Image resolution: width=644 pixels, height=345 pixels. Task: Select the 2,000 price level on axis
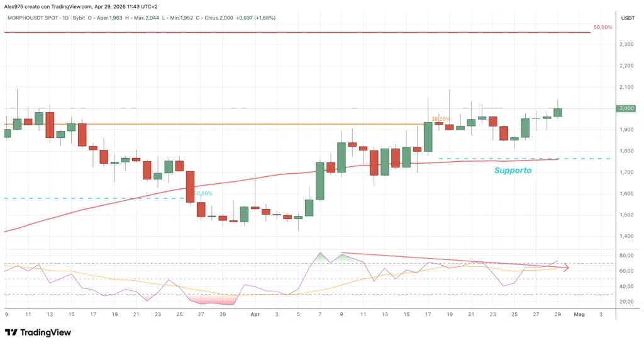(x=626, y=108)
